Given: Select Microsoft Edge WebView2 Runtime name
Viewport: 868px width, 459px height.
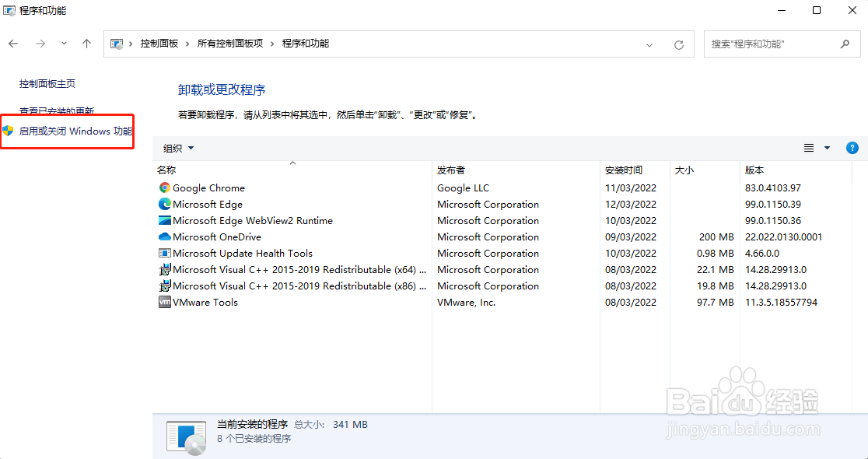Looking at the screenshot, I should [x=253, y=220].
